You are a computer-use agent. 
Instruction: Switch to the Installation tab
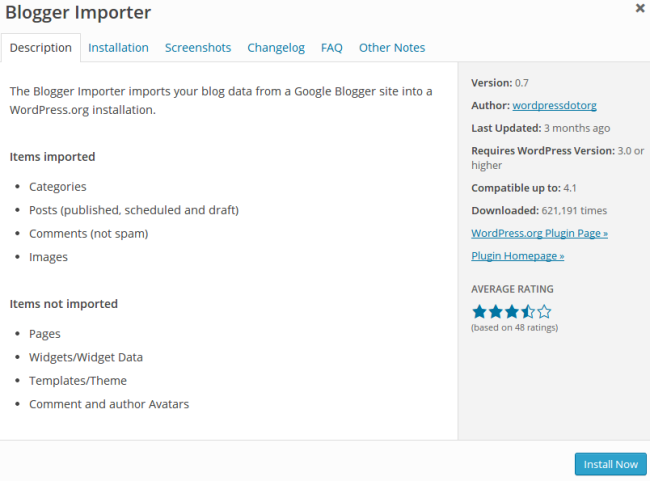tap(118, 48)
